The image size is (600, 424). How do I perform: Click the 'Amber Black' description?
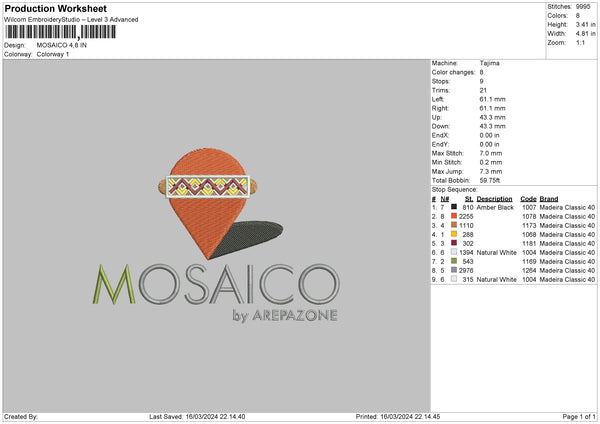[x=495, y=207]
